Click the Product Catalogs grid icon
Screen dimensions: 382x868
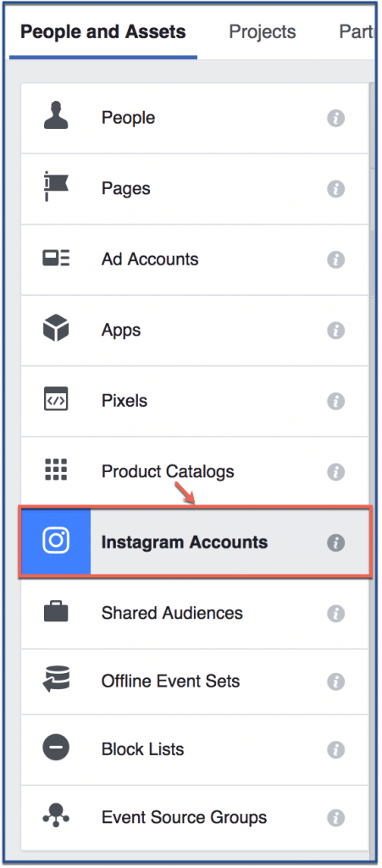56,470
